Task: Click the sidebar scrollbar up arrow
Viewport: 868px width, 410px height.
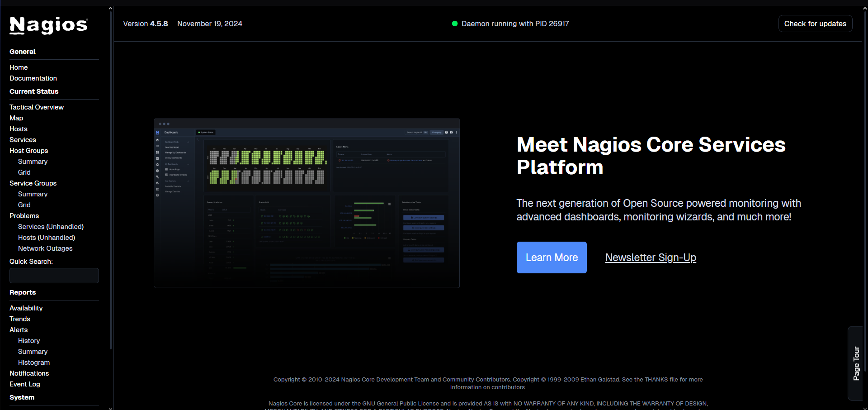Action: point(110,8)
